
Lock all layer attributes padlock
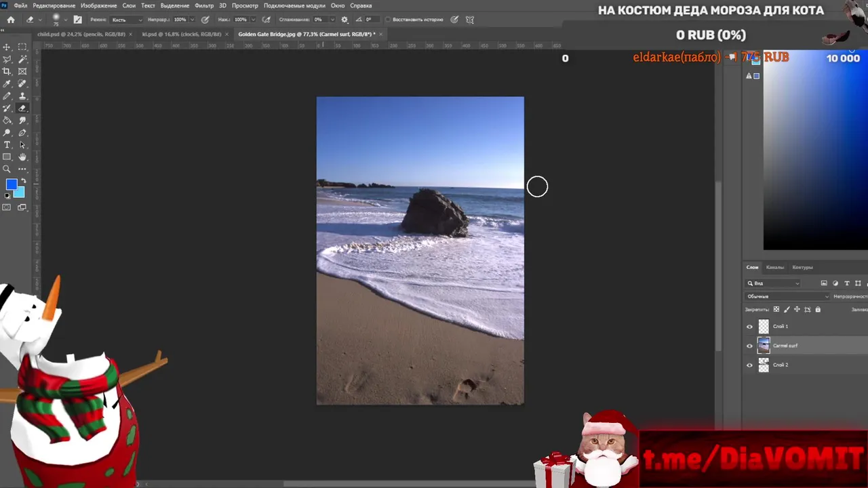[x=818, y=310]
